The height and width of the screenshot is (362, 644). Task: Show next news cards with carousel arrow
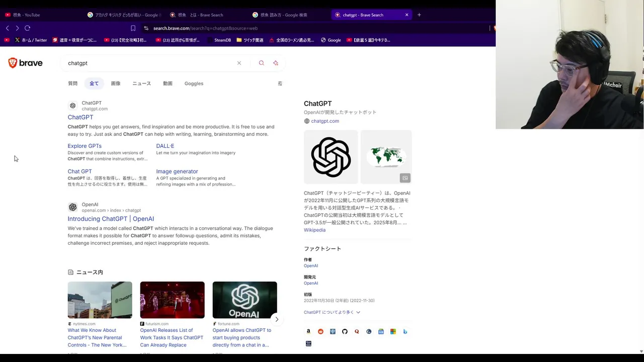click(276, 319)
